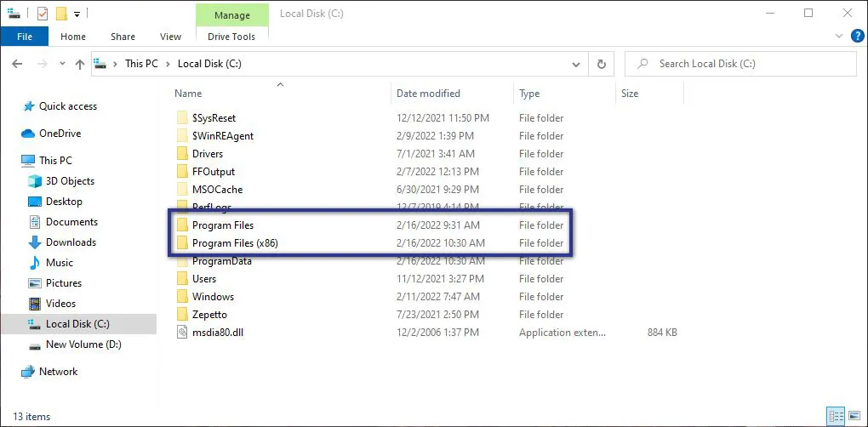Image resolution: width=868 pixels, height=427 pixels.
Task: Click the Windows folder icon
Action: 183,297
